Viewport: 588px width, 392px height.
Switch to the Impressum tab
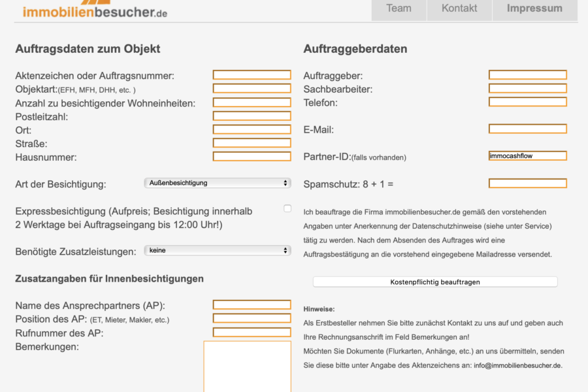(534, 9)
